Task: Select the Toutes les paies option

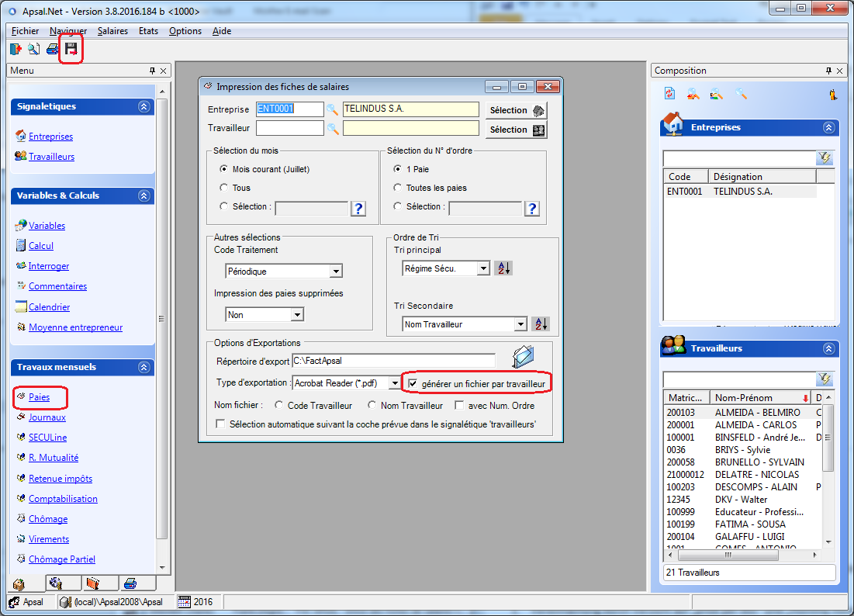Action: click(x=398, y=188)
